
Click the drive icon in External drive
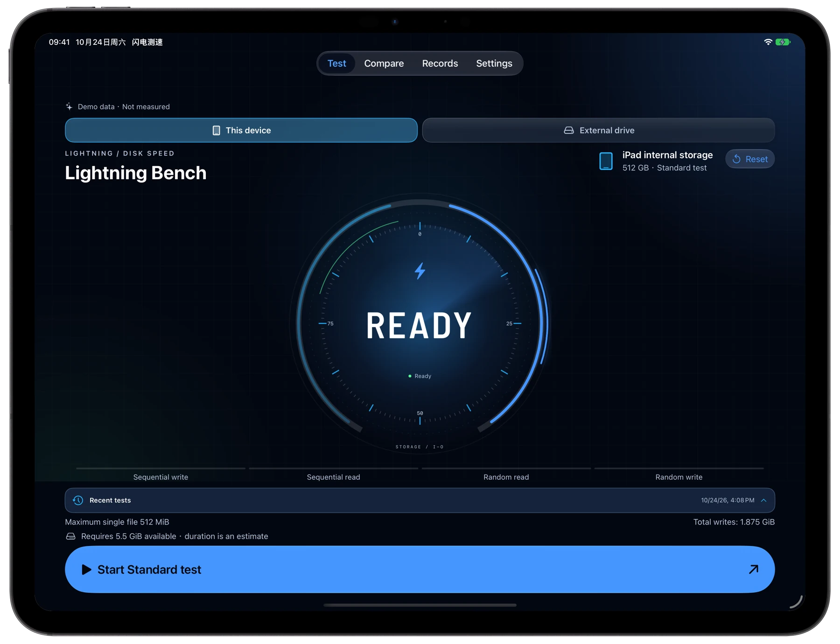[568, 130]
